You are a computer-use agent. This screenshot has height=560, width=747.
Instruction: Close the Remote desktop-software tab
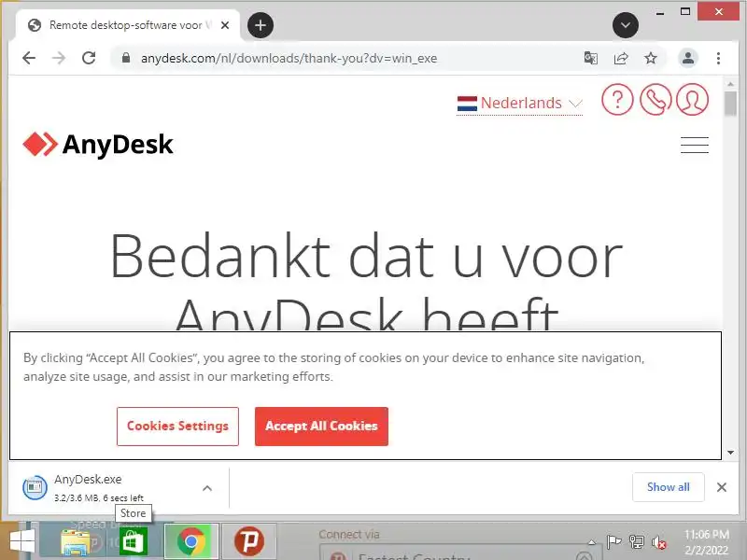[x=225, y=25]
